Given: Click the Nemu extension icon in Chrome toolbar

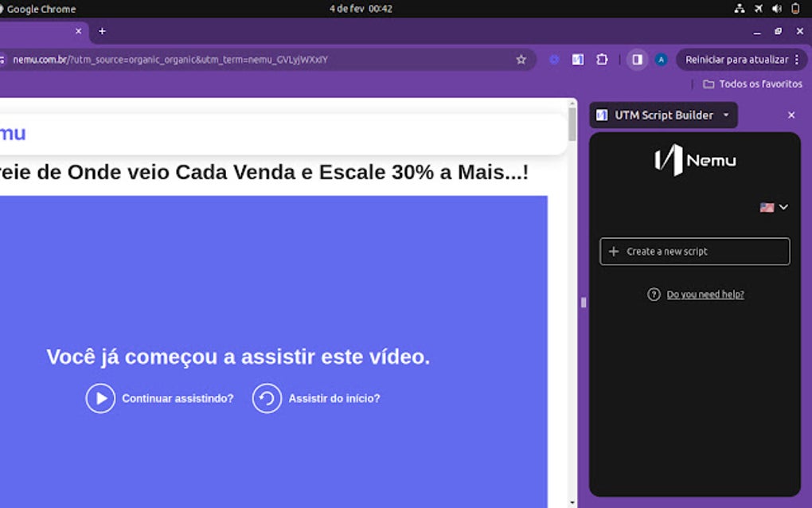Looking at the screenshot, I should click(x=577, y=60).
